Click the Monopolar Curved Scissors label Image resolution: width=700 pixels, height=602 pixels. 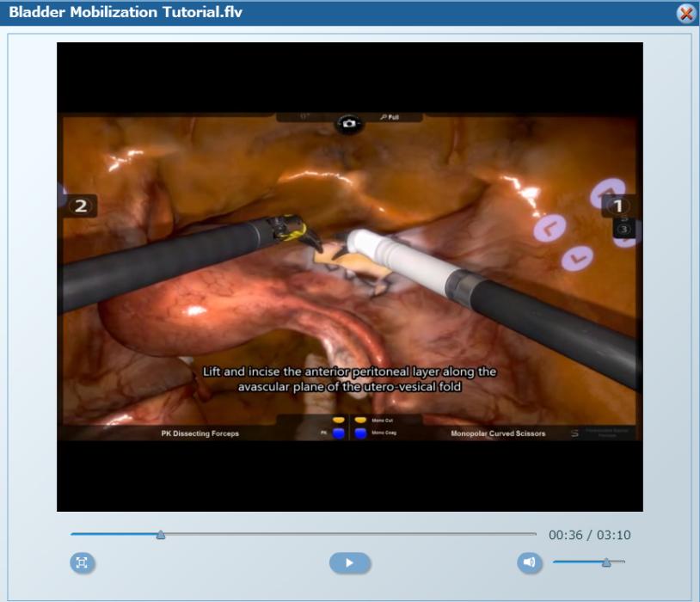[x=498, y=433]
